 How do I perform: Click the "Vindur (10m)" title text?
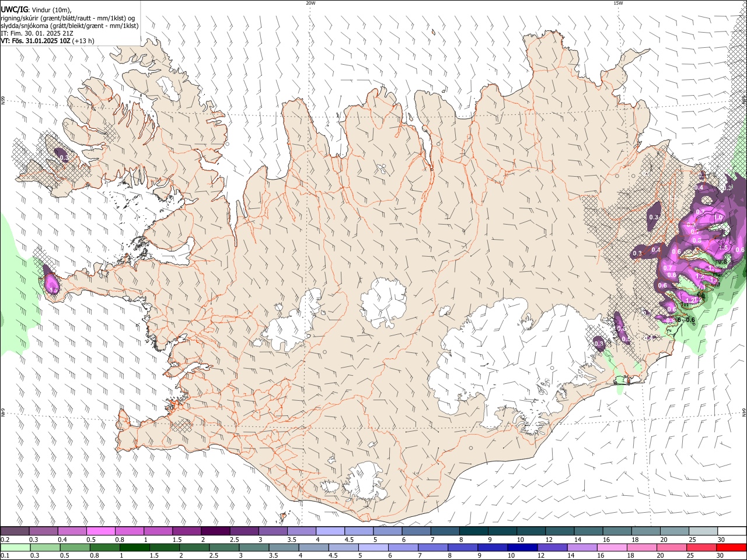51,10
